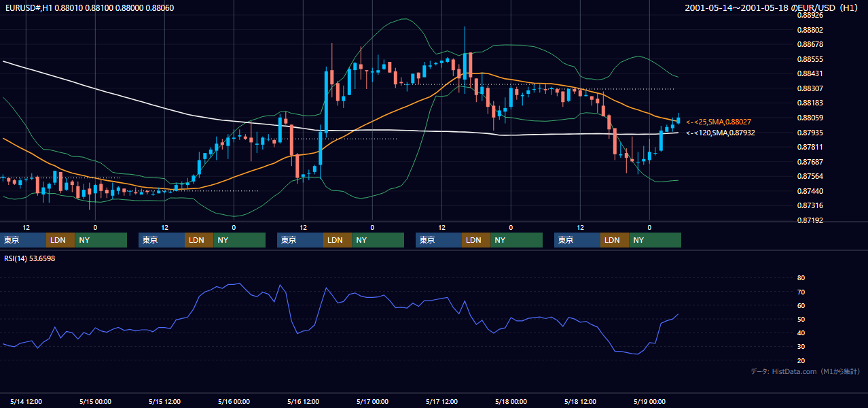Select the 5/18 00:00 time axis label
This screenshot has width=868, height=408.
[x=511, y=401]
